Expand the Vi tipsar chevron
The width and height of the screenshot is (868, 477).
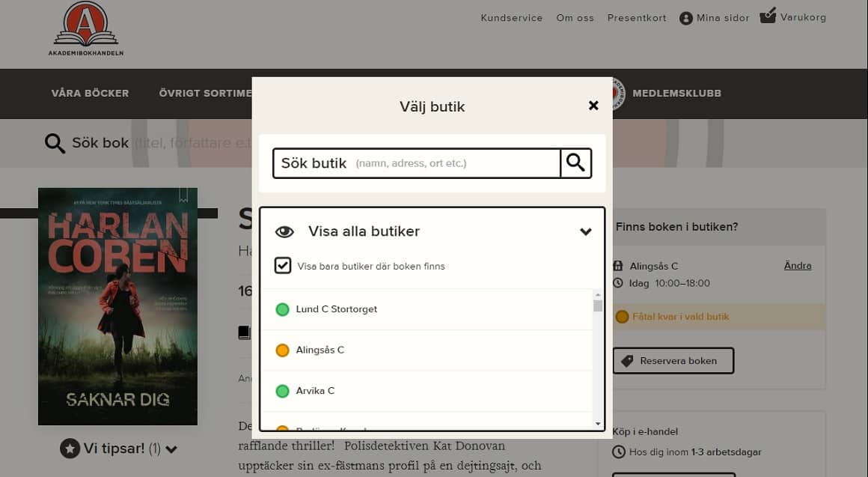(171, 449)
